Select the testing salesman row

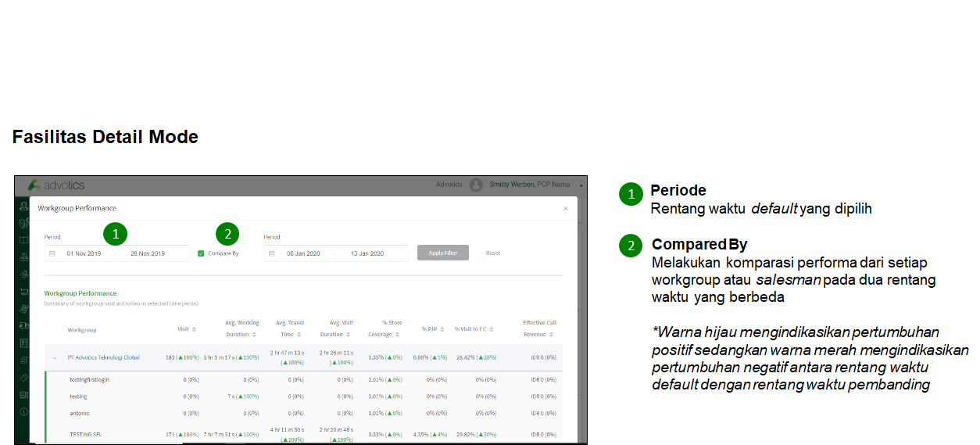tap(303, 397)
